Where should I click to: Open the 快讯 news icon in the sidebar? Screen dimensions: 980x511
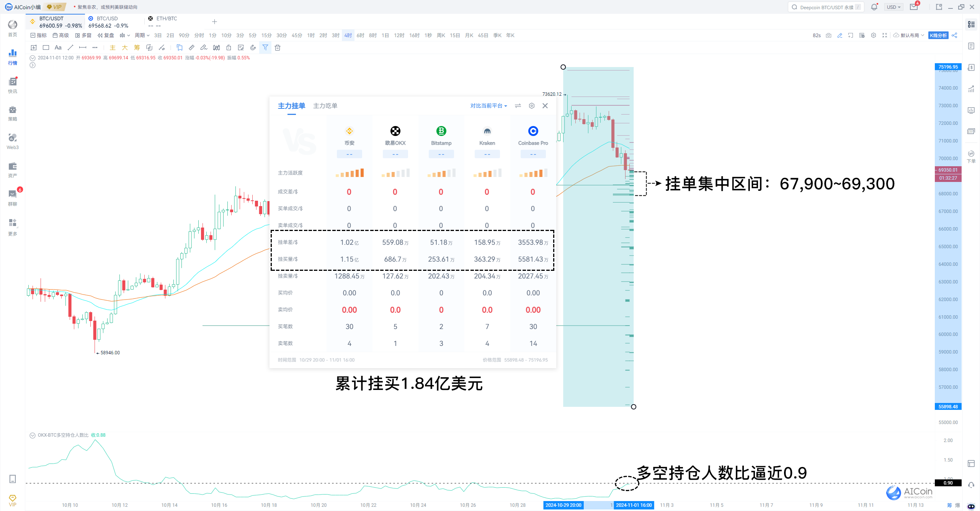13,85
